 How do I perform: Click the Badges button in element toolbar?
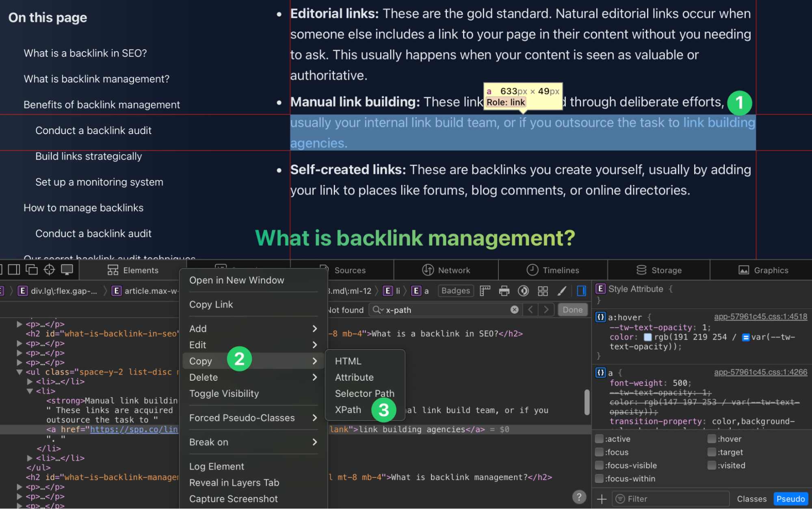coord(456,290)
